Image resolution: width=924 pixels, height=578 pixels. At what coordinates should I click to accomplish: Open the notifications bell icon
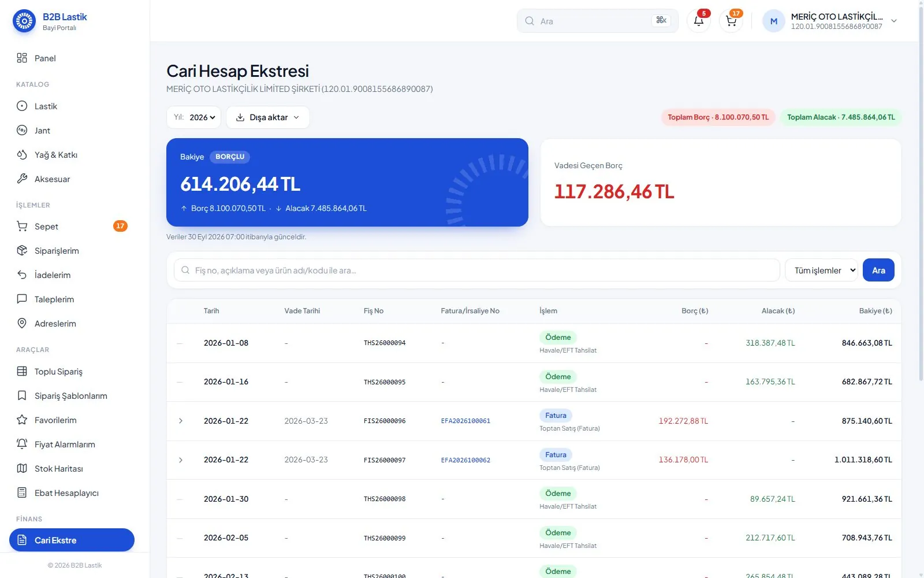(x=698, y=21)
